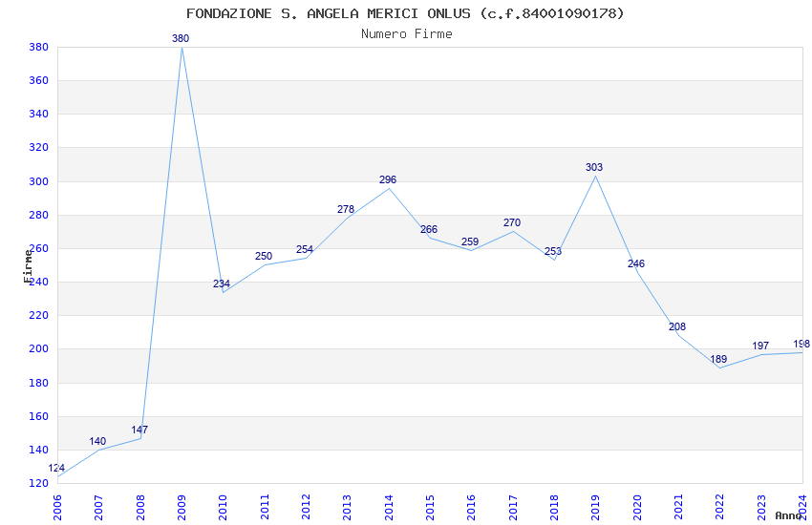Image resolution: width=812 pixels, height=525 pixels.
Task: Click the Anno axis label
Action: point(788,515)
